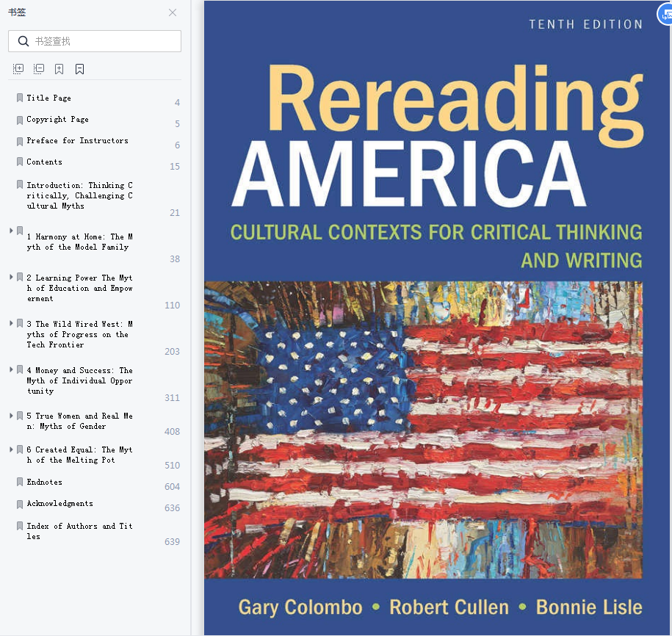Open chapter 6 Created Equal bookmark

80,455
